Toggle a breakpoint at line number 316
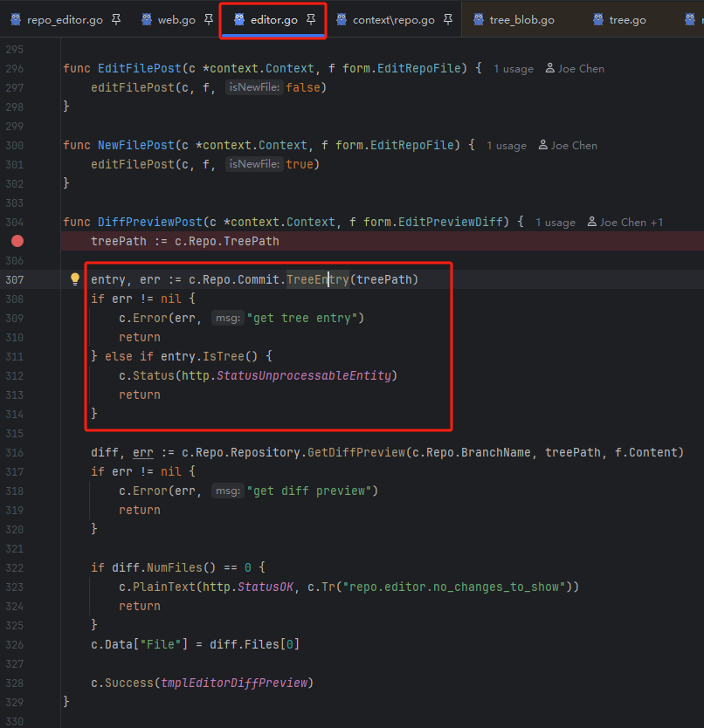 click(x=15, y=452)
